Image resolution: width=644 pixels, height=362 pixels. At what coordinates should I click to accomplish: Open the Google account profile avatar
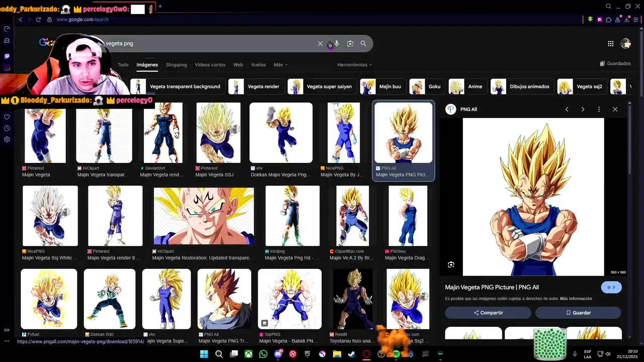626,44
